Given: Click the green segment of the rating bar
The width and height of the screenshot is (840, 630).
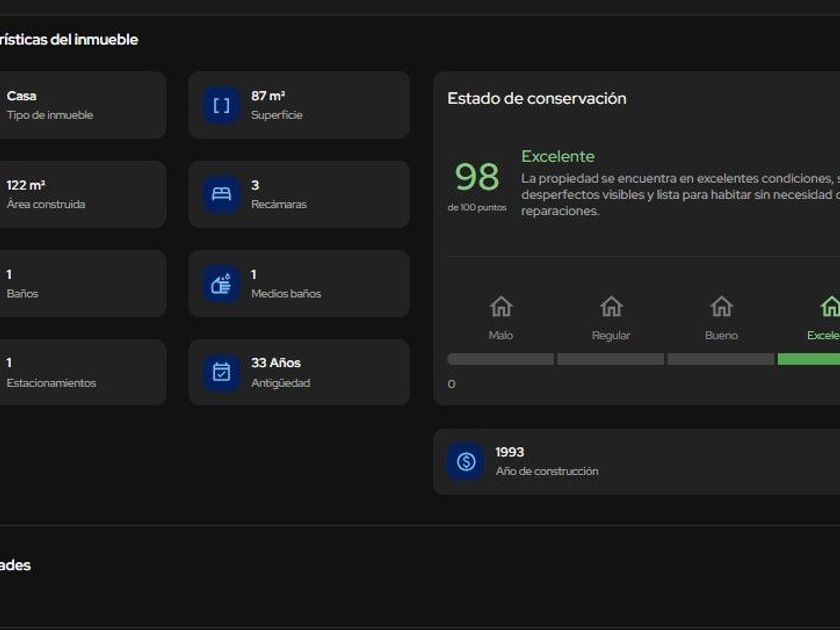Looking at the screenshot, I should [810, 359].
